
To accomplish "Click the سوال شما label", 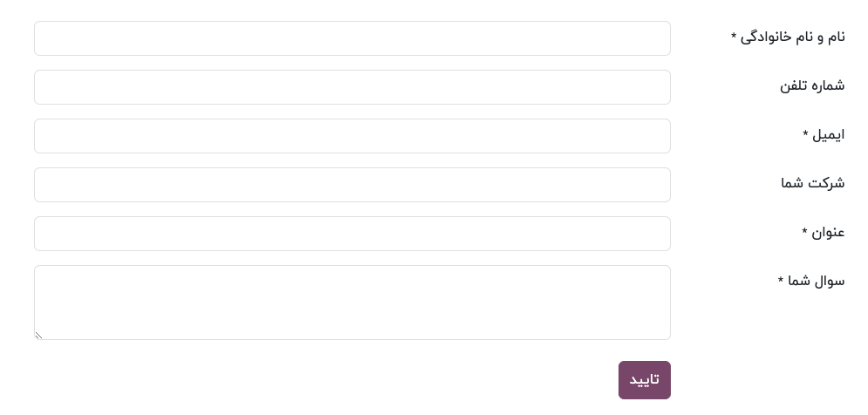I will click(x=817, y=281).
